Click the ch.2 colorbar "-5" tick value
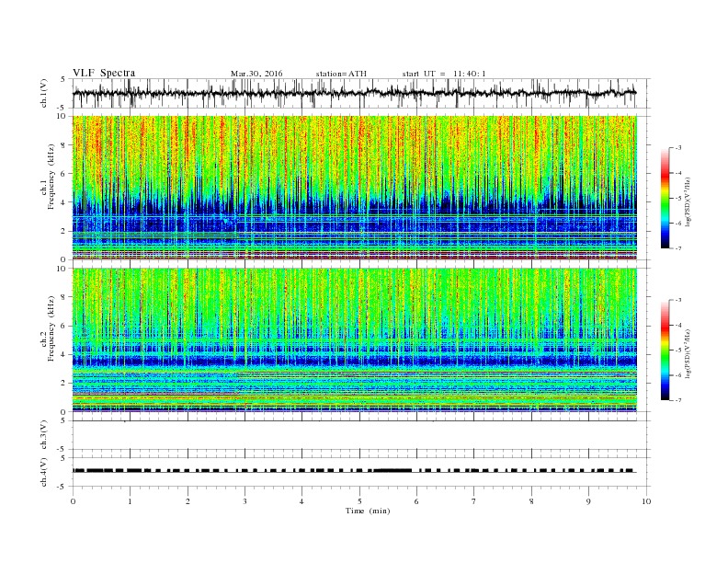Screen dimensions: 728x563 (x=678, y=350)
